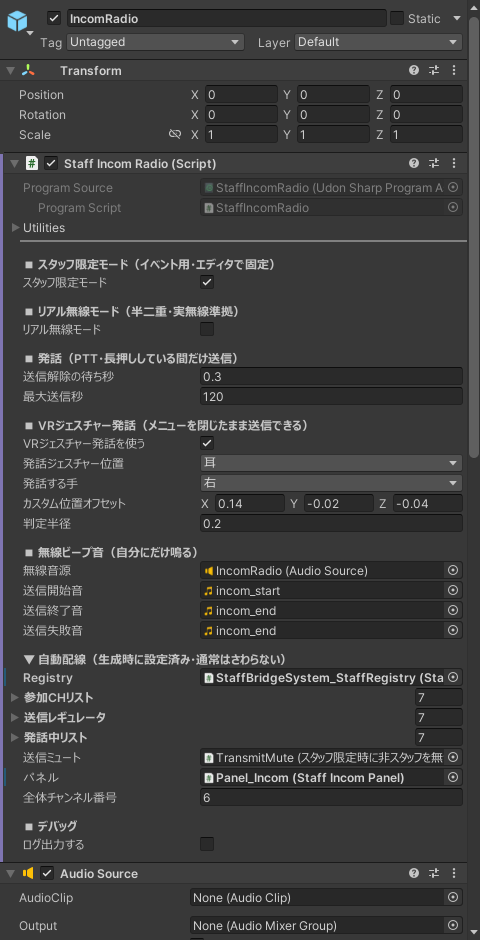Expand the 参加CHリスト array
This screenshot has height=940, width=480.
16,697
